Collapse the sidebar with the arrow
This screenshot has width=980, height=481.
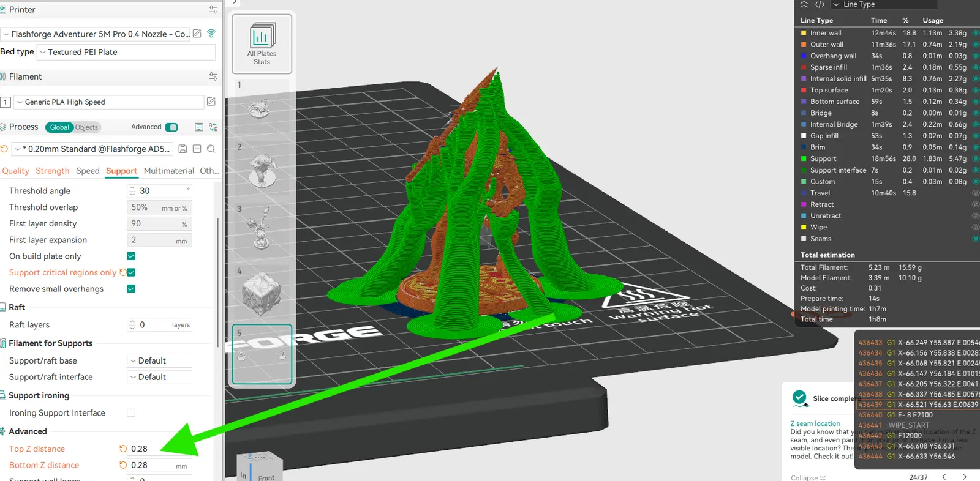click(x=235, y=2)
